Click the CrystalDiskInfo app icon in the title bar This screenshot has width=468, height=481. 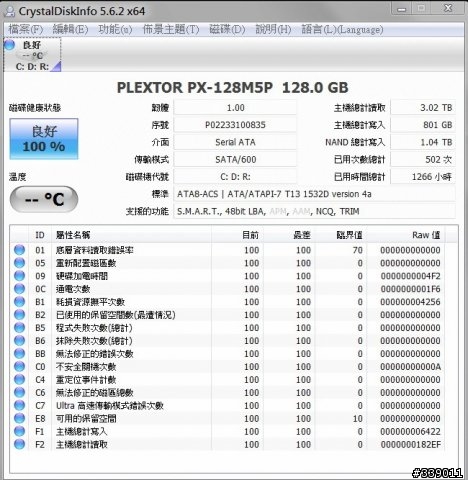pyautogui.click(x=10, y=11)
